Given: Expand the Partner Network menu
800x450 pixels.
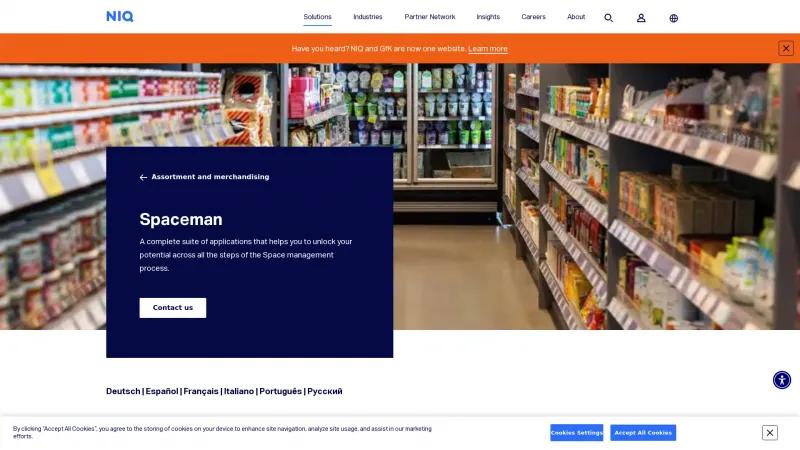Looking at the screenshot, I should (430, 17).
